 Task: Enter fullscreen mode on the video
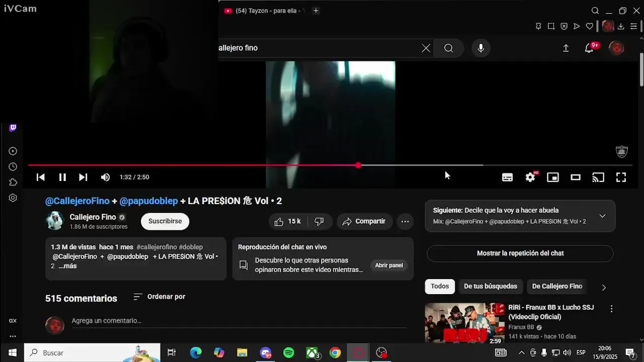point(621,177)
